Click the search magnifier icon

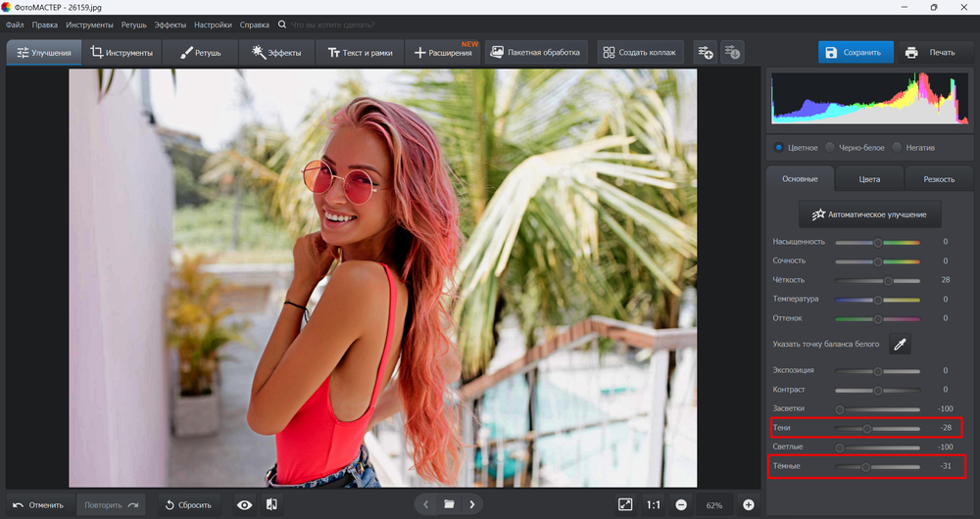pos(282,25)
